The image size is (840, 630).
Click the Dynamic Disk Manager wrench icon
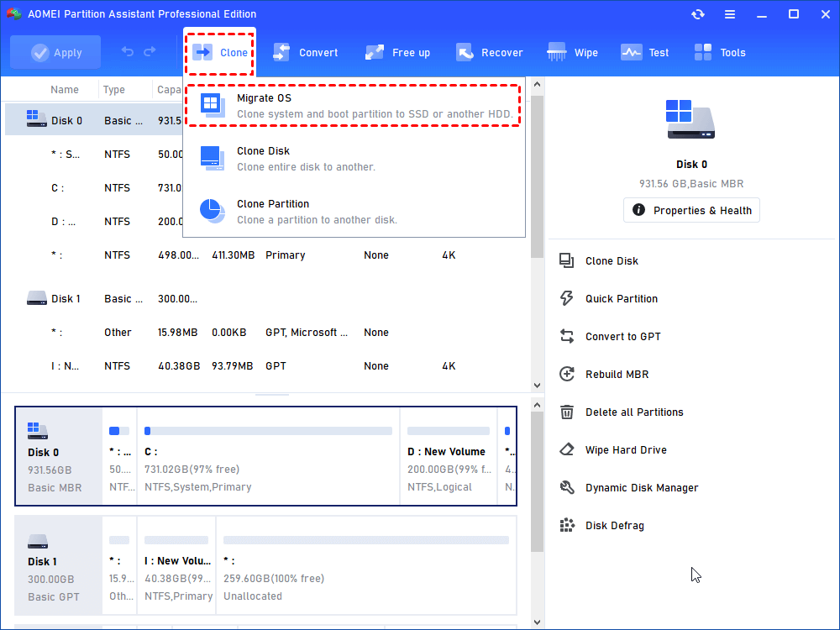point(567,487)
